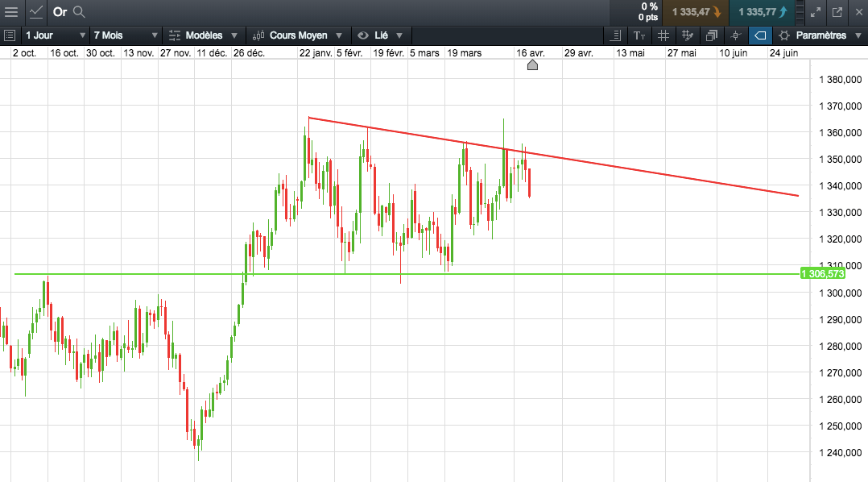Select the red descending trendline
This screenshot has height=482, width=868.
(554, 157)
